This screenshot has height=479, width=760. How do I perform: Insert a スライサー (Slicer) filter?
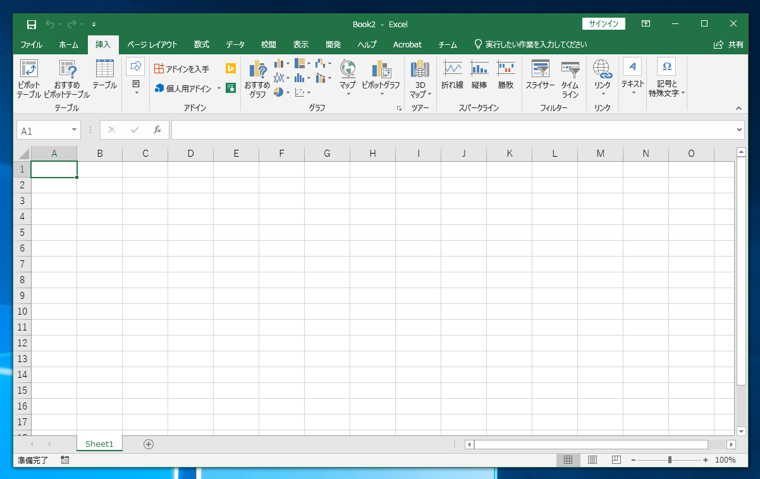coord(540,76)
